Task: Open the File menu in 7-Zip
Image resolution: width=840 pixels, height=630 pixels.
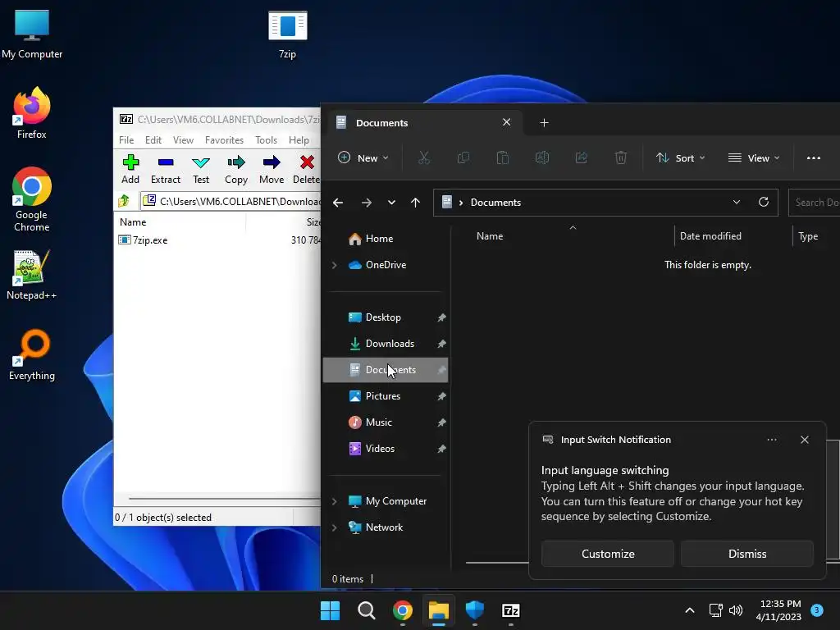Action: 126,139
